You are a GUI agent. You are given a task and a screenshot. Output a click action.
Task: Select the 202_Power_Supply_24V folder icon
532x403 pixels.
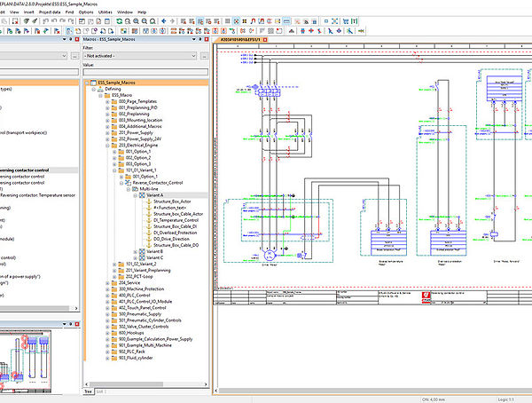(x=113, y=138)
